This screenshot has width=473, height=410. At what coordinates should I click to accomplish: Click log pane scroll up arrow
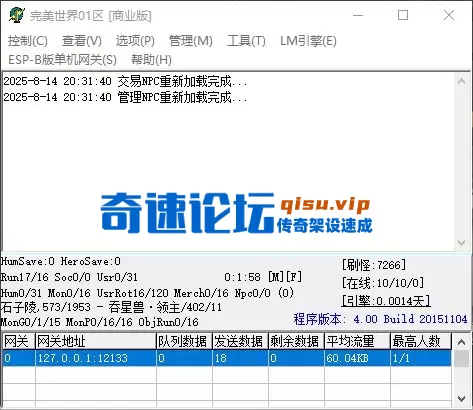[461, 81]
